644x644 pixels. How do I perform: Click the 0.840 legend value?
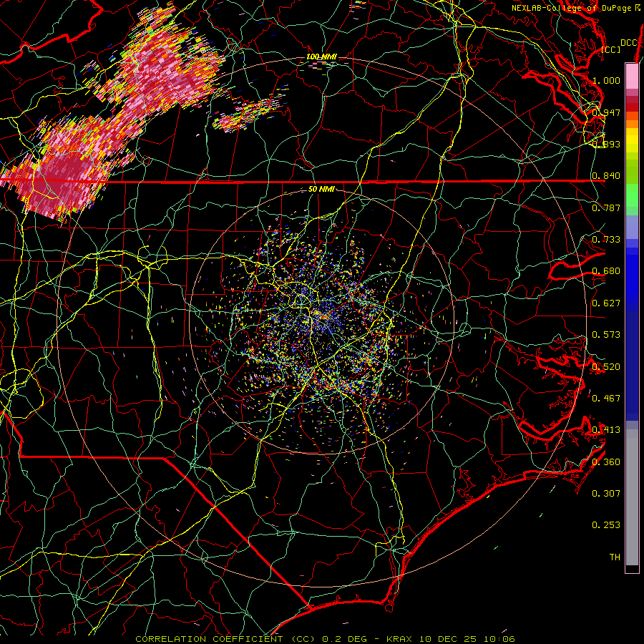[606, 176]
